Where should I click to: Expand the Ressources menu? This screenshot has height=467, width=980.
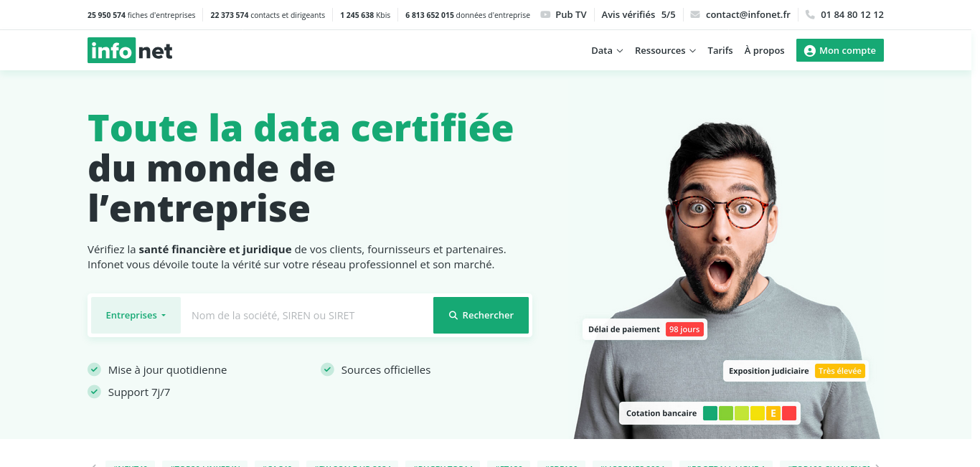[x=665, y=51]
